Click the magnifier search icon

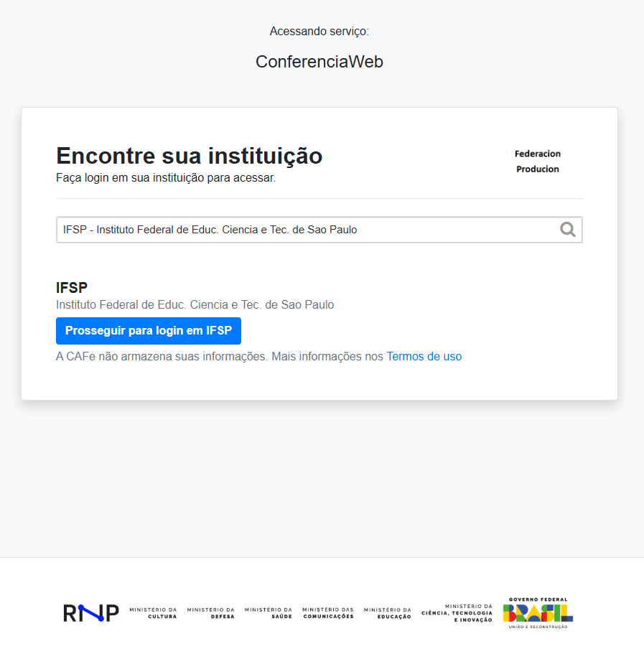[x=567, y=230]
